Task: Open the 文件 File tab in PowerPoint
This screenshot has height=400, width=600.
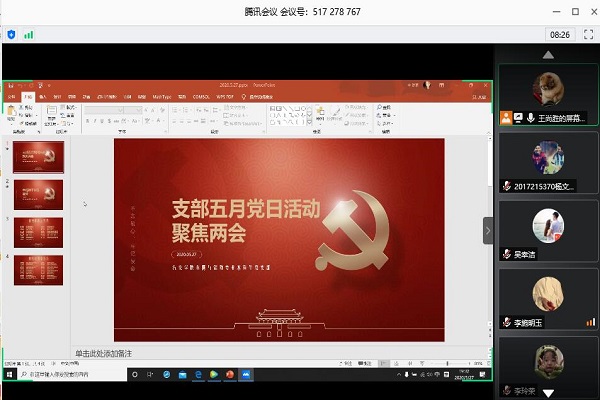Action: click(x=12, y=97)
